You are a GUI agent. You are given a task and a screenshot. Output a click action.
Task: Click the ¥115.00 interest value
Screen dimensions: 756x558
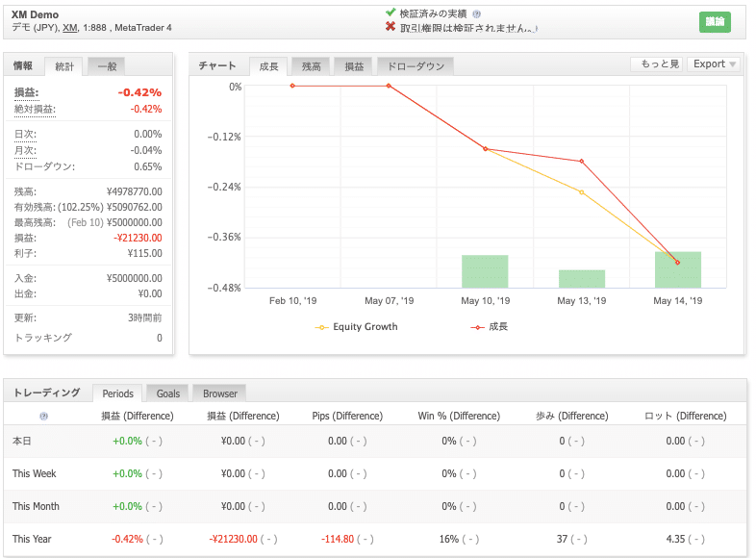(x=144, y=254)
